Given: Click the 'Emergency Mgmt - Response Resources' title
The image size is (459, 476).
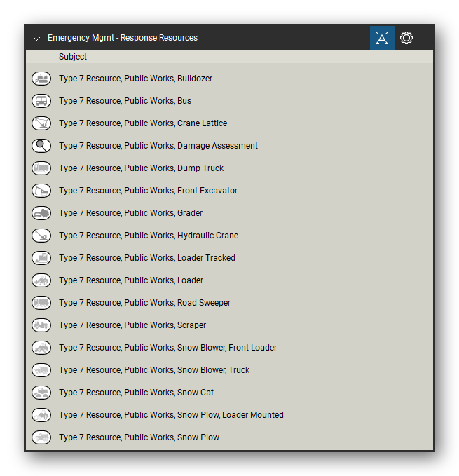Looking at the screenshot, I should (123, 38).
